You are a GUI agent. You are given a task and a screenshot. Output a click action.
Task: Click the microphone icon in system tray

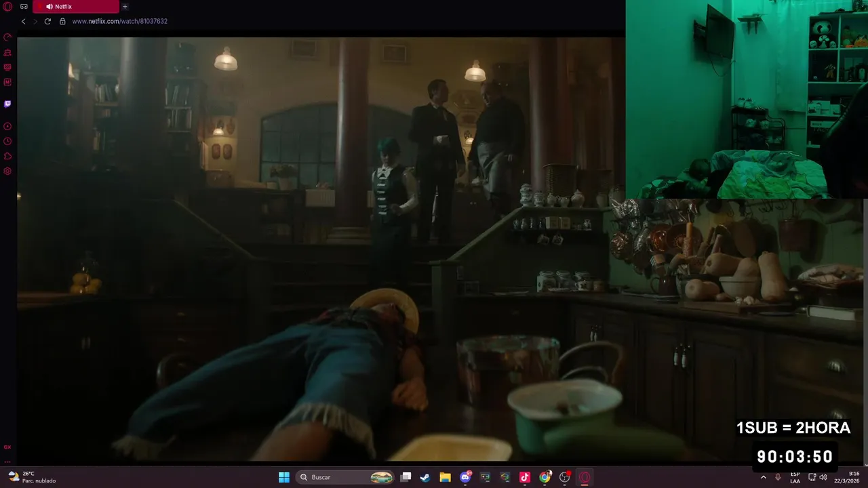pos(778,477)
